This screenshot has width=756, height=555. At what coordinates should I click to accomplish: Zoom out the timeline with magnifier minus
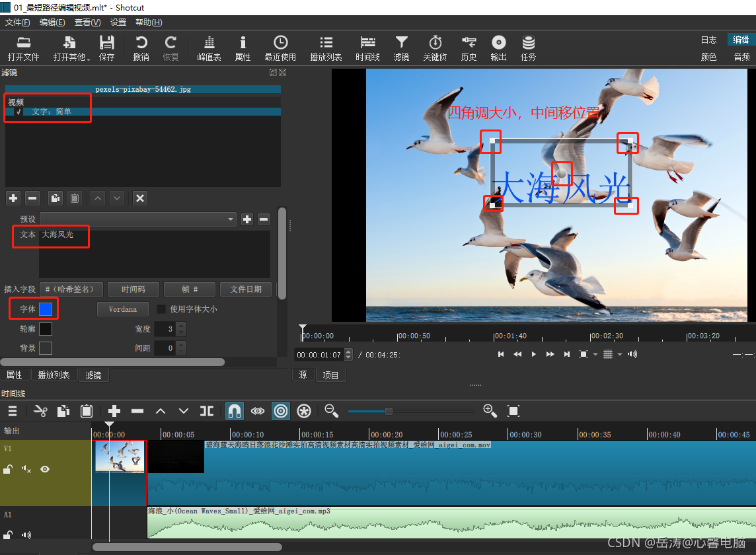pos(331,411)
